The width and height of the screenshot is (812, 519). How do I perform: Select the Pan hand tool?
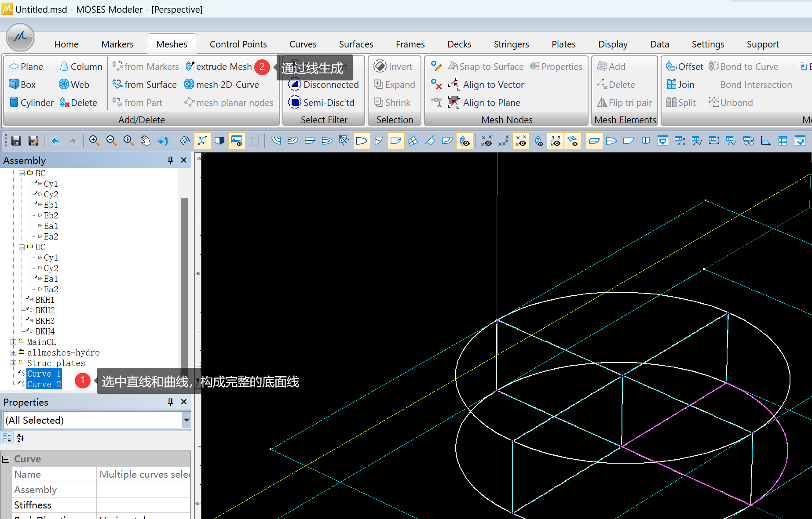pyautogui.click(x=146, y=141)
